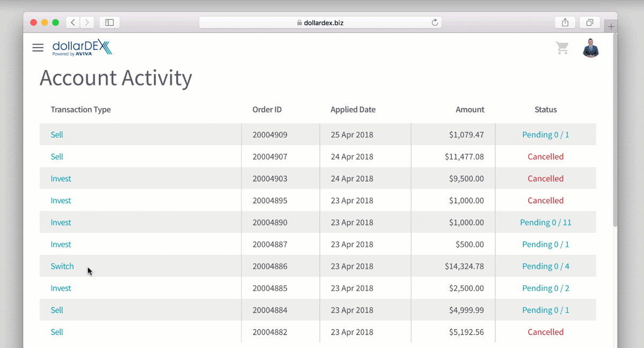
Task: Open Invest transaction for order 20004895
Action: (61, 201)
